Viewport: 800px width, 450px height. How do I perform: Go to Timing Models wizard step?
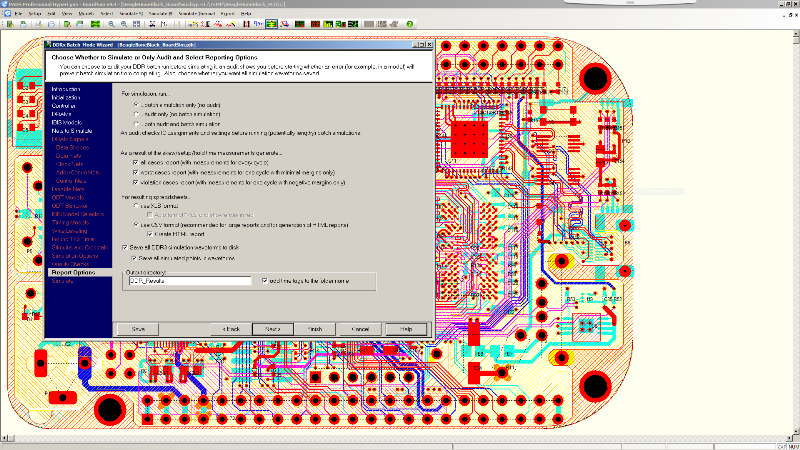(x=70, y=222)
